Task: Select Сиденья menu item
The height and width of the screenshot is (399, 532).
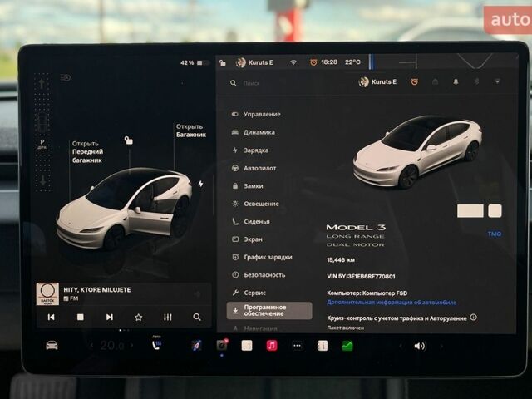Action: (x=251, y=222)
